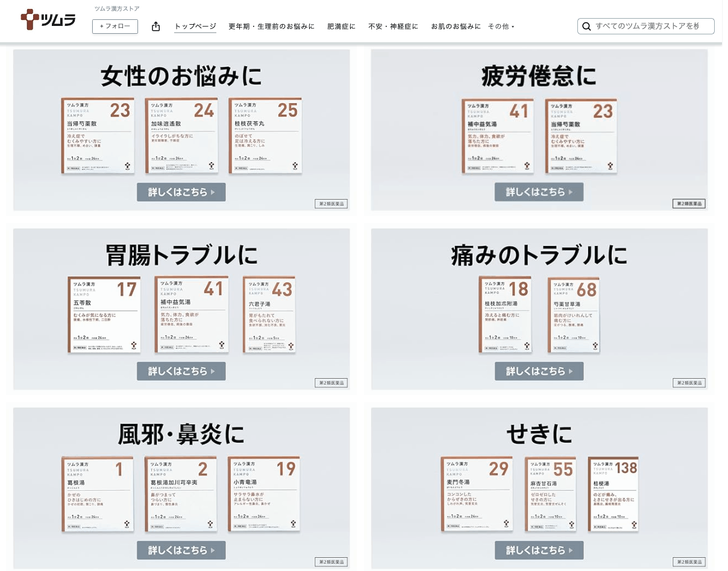728x571 pixels.
Task: Expand the その他 dropdown menu
Action: point(501,27)
